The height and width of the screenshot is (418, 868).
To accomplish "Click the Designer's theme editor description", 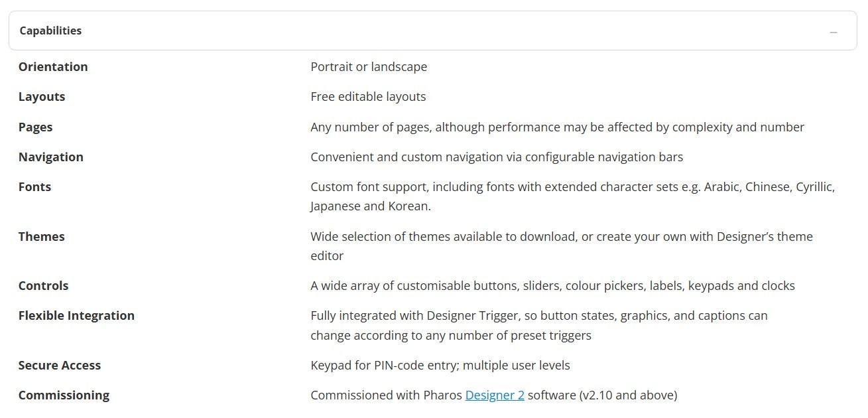I will tap(562, 246).
